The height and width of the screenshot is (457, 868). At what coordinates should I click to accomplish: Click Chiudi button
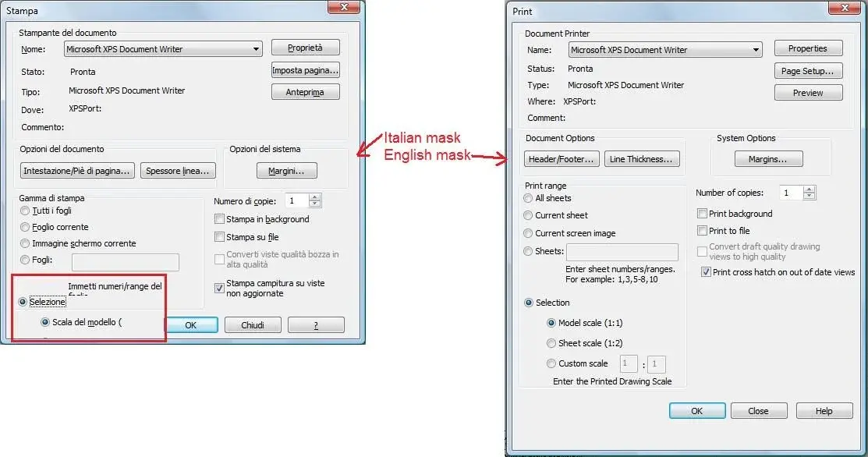253,324
